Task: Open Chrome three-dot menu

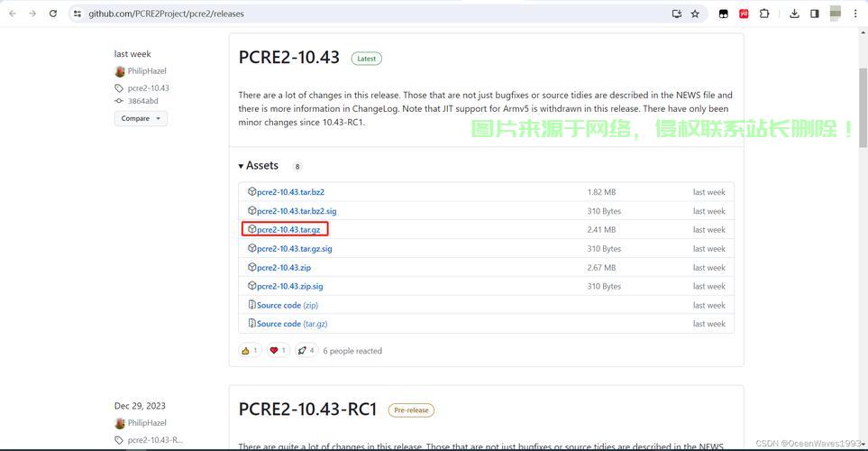Action: 855,14
